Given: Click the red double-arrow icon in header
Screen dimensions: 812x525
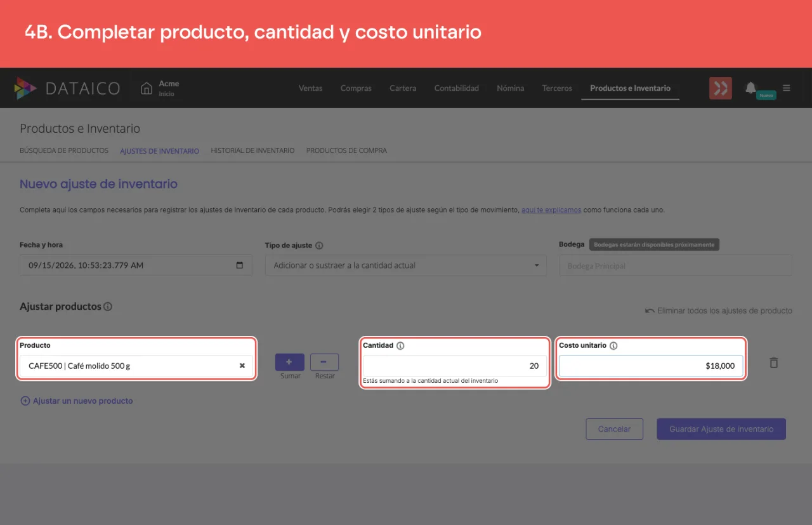Looking at the screenshot, I should point(721,88).
